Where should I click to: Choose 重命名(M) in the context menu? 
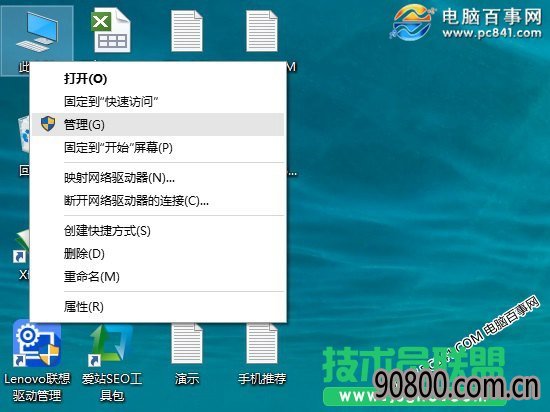click(x=158, y=277)
